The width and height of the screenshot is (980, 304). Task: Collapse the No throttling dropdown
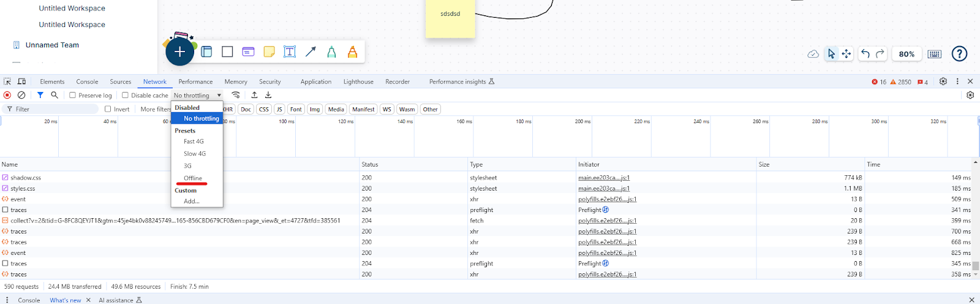197,96
